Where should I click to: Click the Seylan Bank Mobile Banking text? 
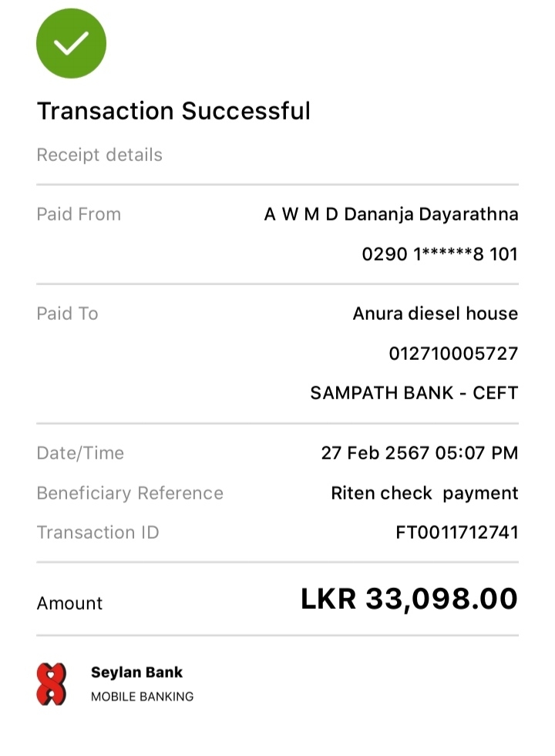[142, 684]
